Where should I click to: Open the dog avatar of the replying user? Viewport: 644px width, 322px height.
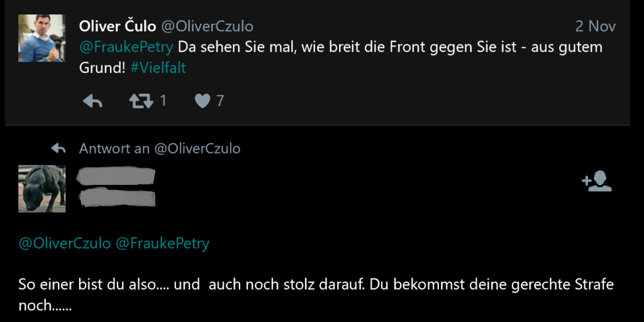[x=42, y=189]
